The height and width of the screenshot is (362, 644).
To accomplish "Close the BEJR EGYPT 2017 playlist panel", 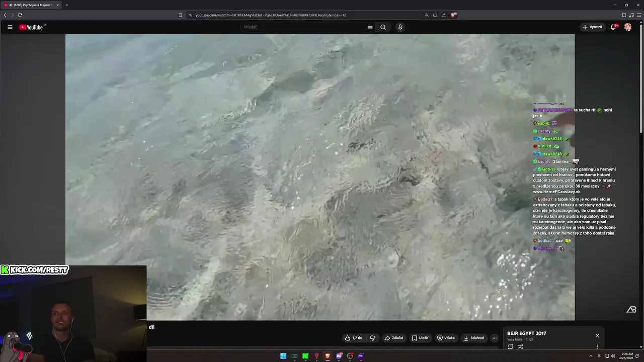I will click(x=597, y=336).
